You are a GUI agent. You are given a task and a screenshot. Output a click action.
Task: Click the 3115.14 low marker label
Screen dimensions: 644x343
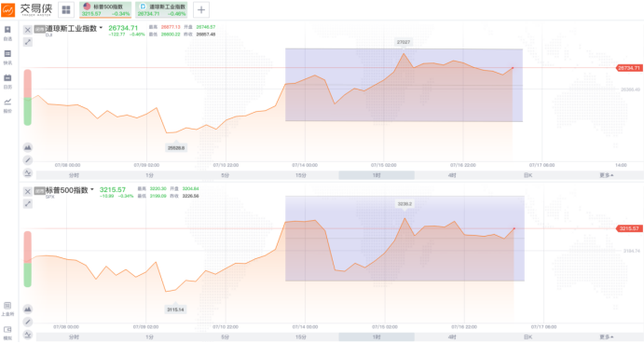[175, 309]
